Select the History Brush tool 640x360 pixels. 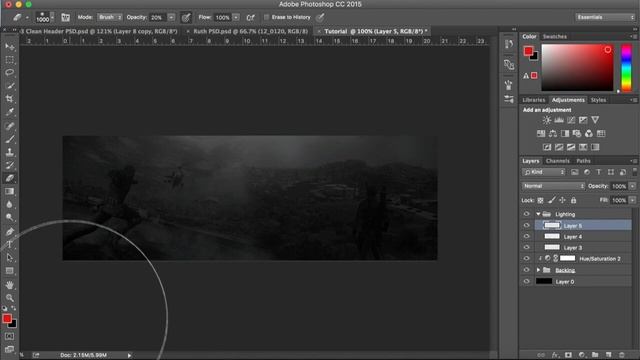click(9, 165)
